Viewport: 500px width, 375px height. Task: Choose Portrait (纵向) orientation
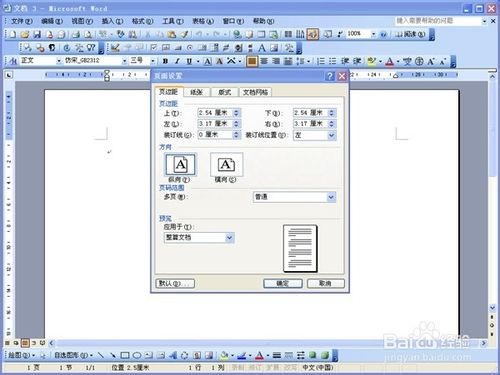[180, 165]
